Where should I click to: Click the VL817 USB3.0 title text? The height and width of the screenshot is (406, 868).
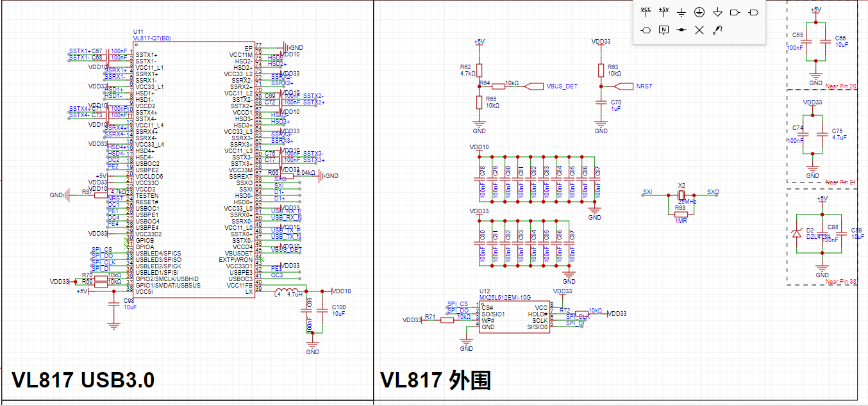[x=83, y=380]
